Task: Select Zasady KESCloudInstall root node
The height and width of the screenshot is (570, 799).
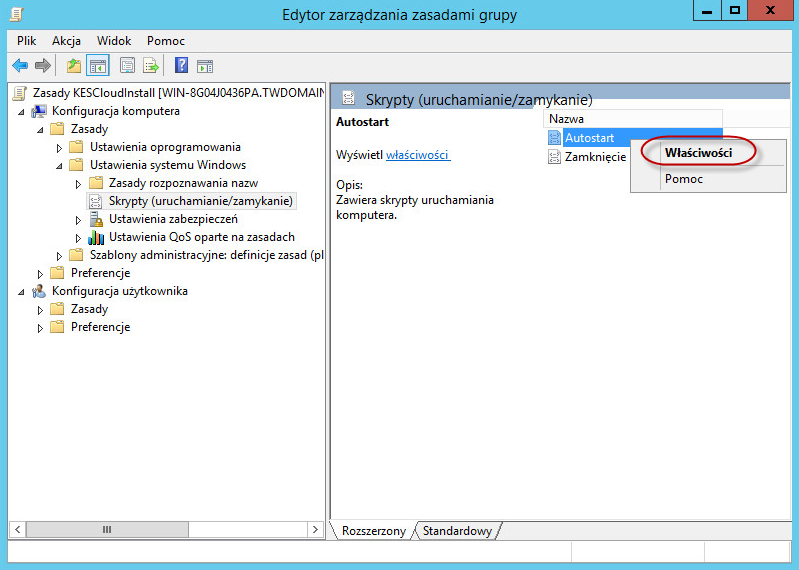Action: (x=178, y=93)
